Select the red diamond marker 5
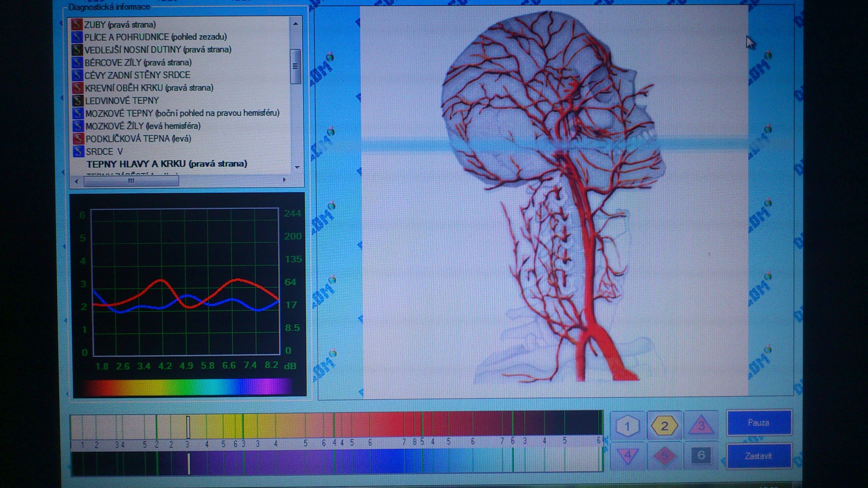The height and width of the screenshot is (488, 868). [665, 455]
